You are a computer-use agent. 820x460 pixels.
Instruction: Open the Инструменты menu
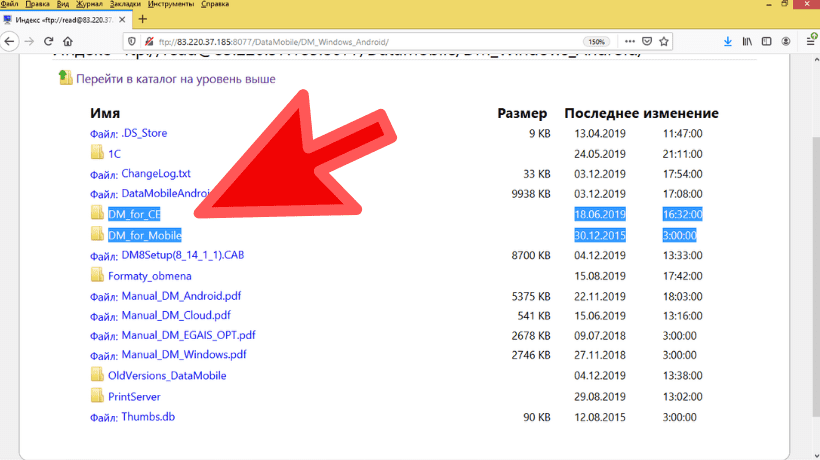[170, 4]
